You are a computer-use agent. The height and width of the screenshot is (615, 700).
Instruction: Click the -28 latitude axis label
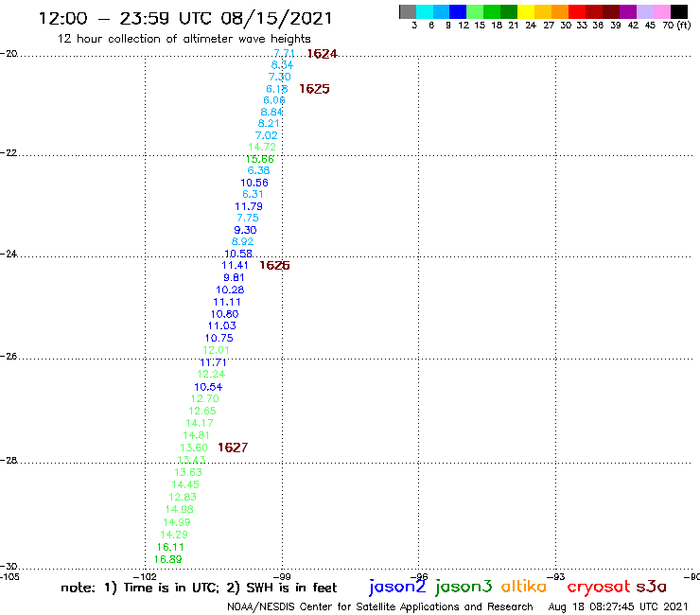click(9, 460)
